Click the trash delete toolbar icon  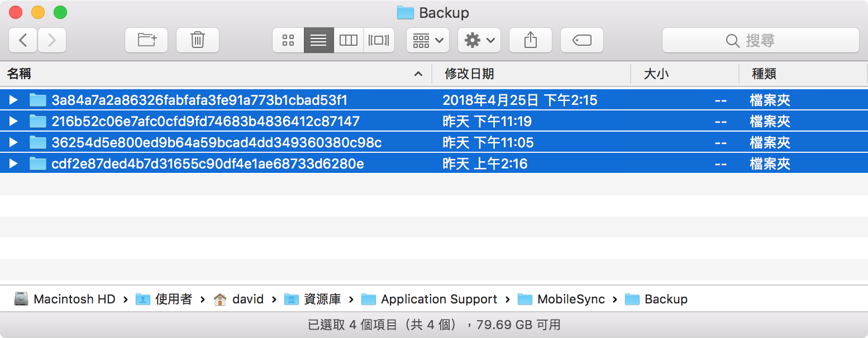[x=198, y=40]
